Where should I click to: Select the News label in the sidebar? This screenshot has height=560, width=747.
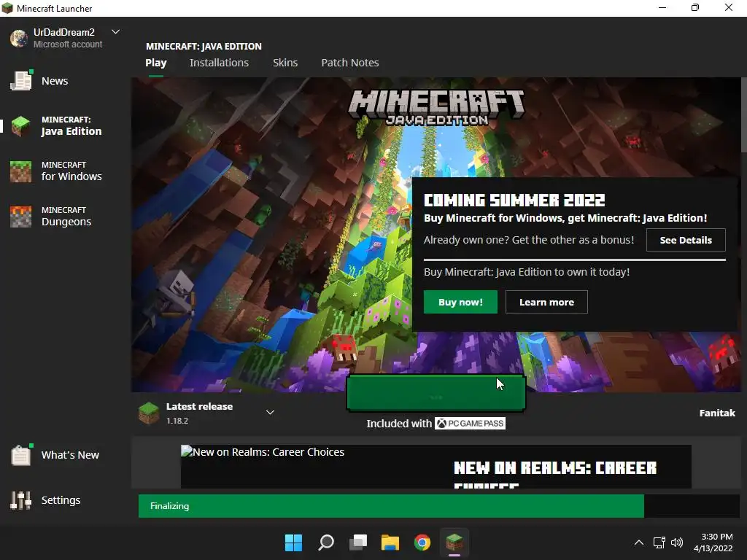55,81
